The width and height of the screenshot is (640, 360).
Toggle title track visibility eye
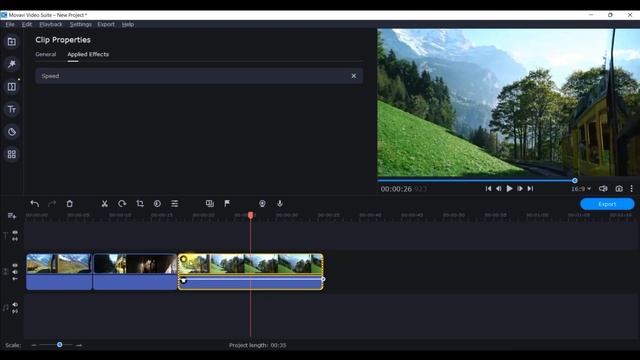pos(15,232)
